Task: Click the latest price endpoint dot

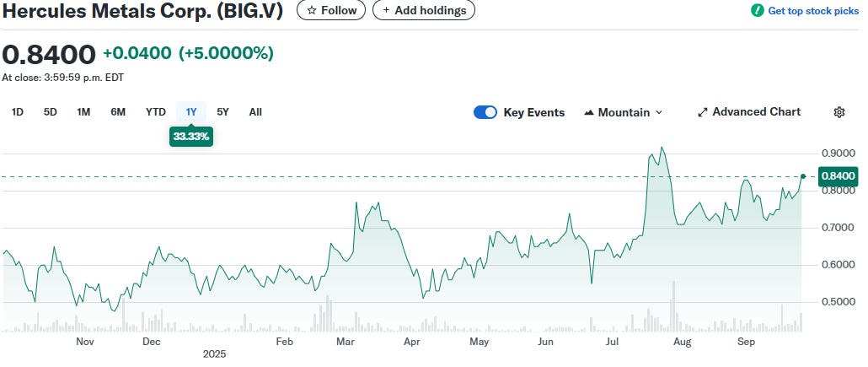Action: coord(803,176)
